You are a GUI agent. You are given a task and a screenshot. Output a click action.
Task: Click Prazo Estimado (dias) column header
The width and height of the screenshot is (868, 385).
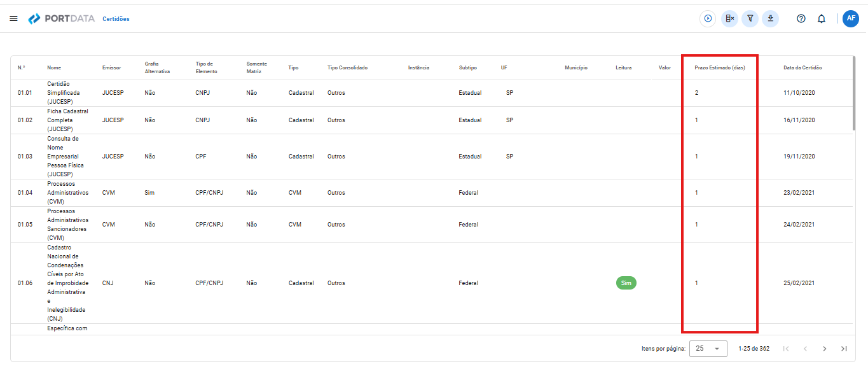[720, 67]
